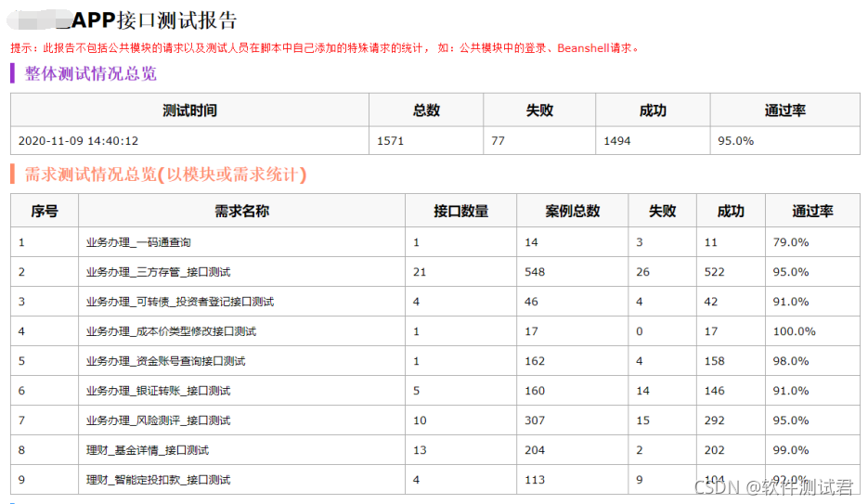Select the success count 1494
The height and width of the screenshot is (504, 868).
(x=617, y=141)
